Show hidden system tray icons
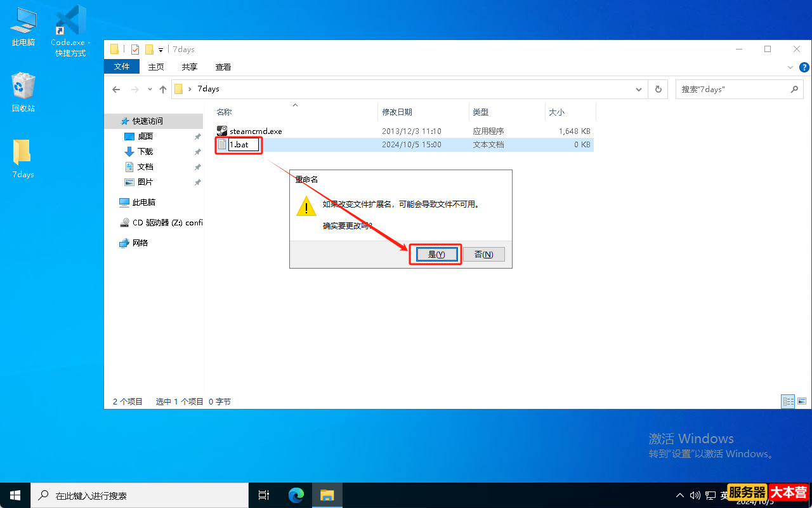 680,495
